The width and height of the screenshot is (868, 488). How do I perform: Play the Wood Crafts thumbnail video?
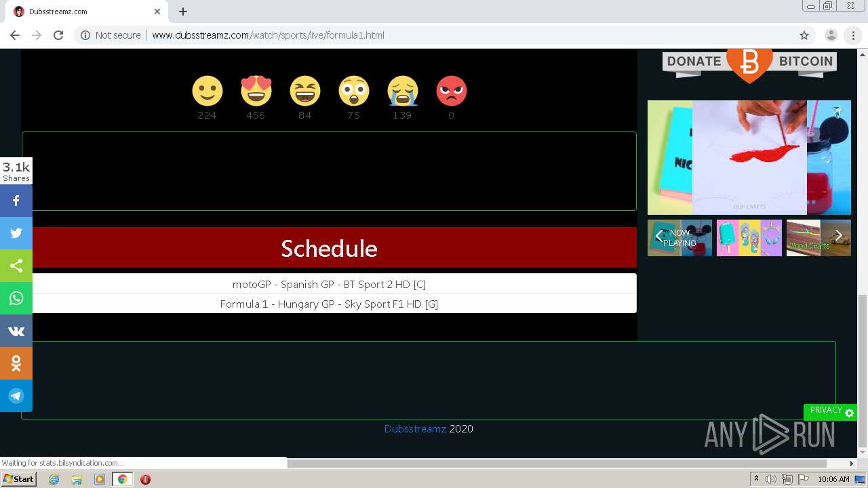pyautogui.click(x=818, y=238)
